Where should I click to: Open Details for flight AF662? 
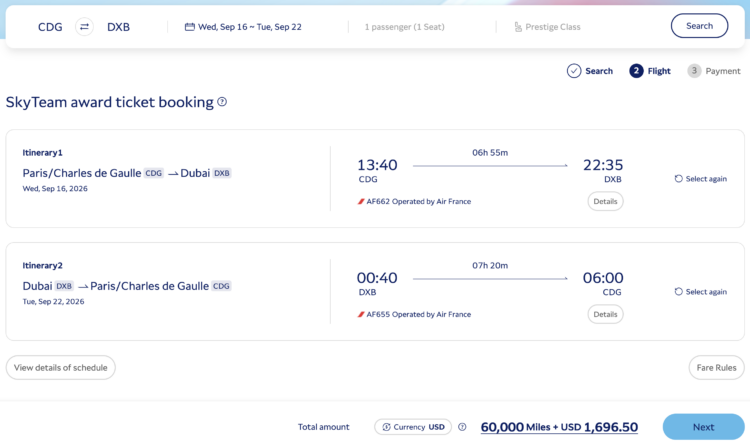point(605,201)
